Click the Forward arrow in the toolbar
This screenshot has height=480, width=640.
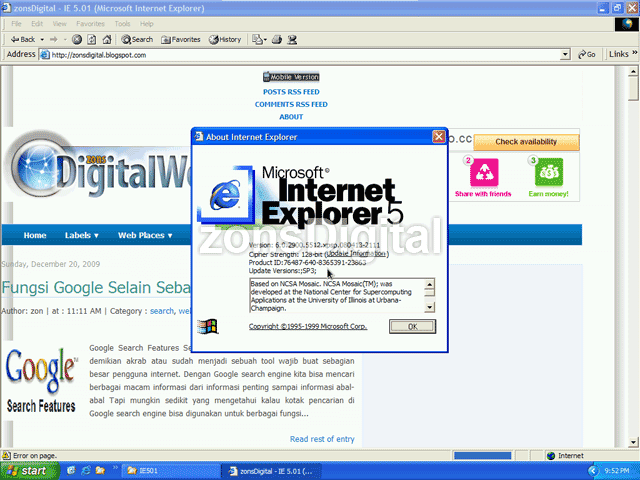click(53, 40)
